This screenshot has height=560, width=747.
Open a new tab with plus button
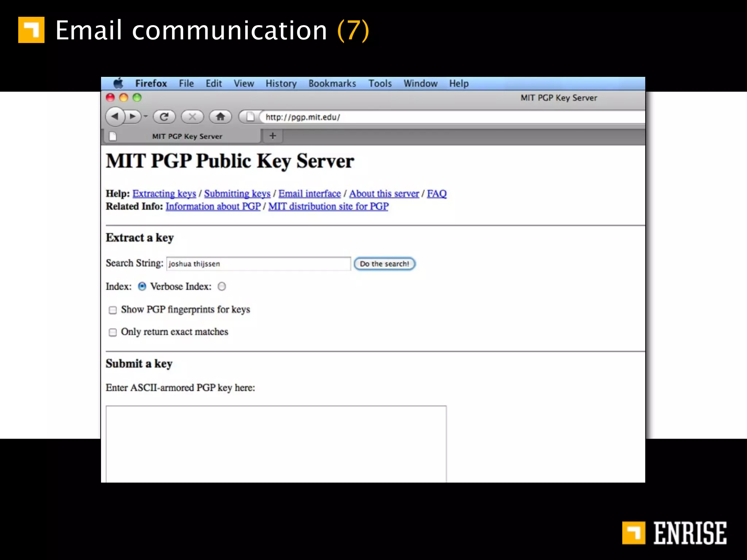(272, 136)
